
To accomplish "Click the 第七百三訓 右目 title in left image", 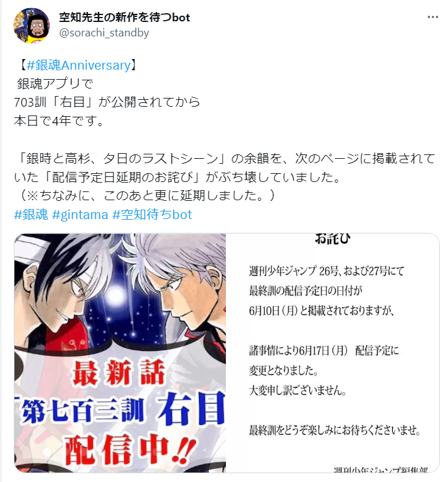I will point(123,412).
